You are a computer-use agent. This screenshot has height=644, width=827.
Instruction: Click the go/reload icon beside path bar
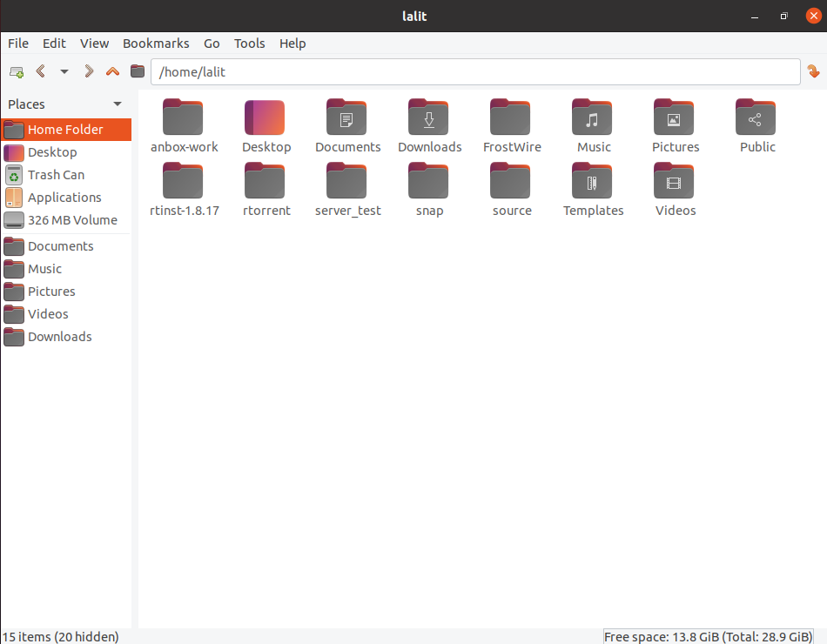click(x=813, y=71)
